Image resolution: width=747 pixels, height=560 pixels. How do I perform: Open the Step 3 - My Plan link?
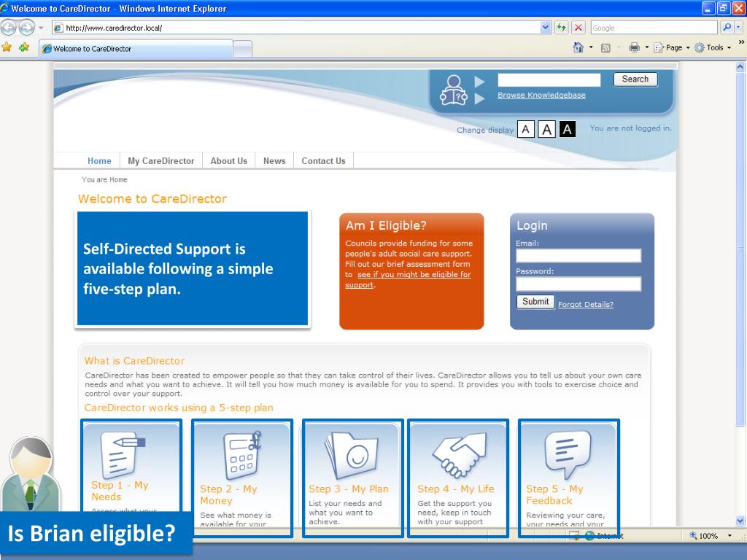[348, 489]
